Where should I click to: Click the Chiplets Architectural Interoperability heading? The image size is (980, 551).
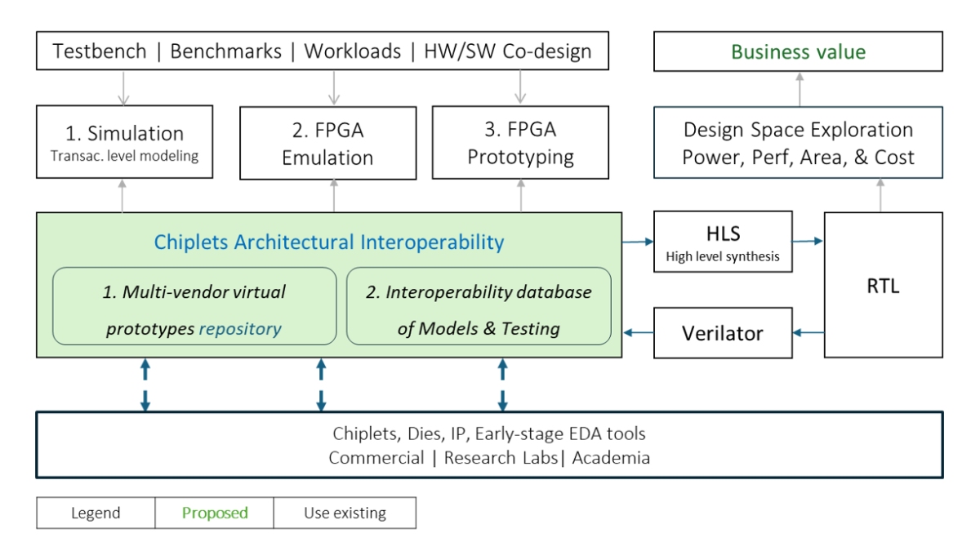[329, 242]
